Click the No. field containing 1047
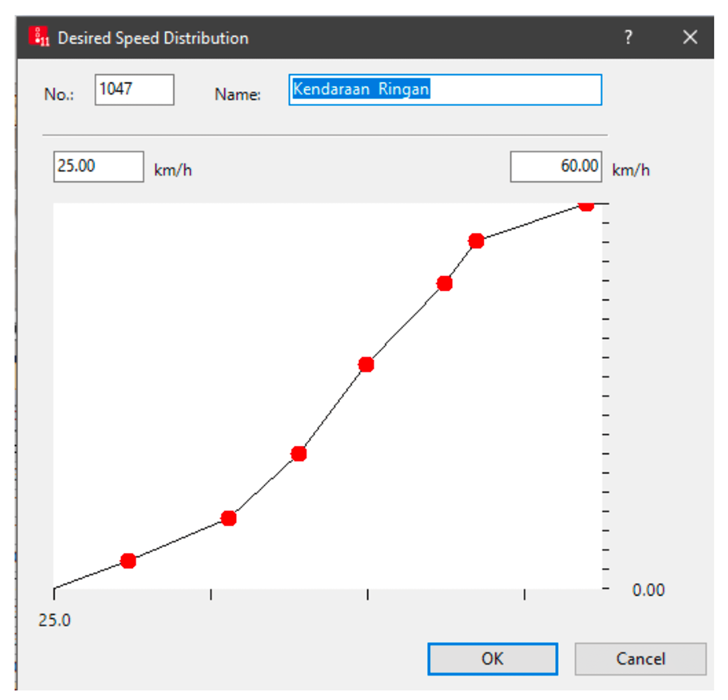The width and height of the screenshot is (728, 700). pos(134,89)
